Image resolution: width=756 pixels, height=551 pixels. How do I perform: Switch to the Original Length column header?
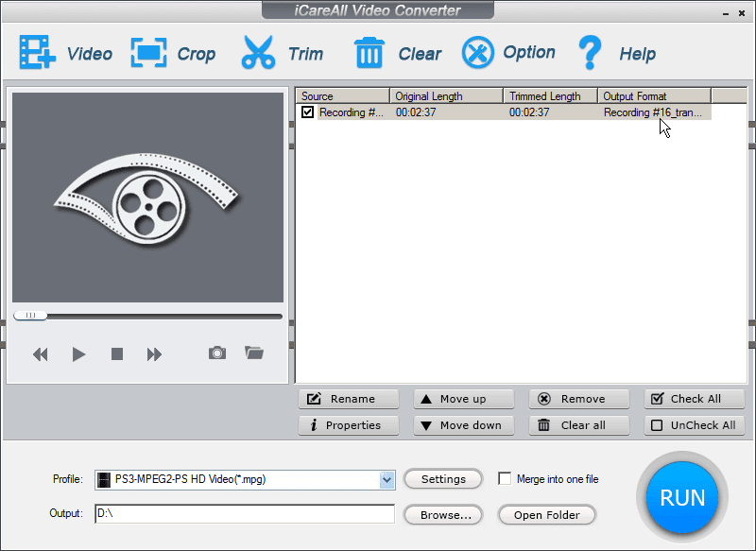click(x=444, y=95)
